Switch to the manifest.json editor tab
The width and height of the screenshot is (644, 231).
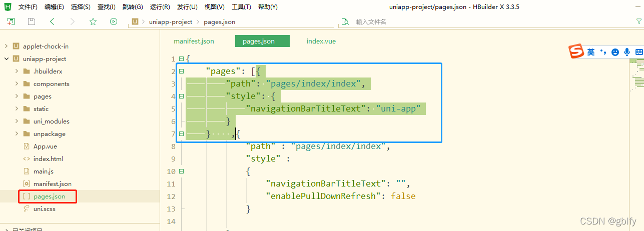194,41
